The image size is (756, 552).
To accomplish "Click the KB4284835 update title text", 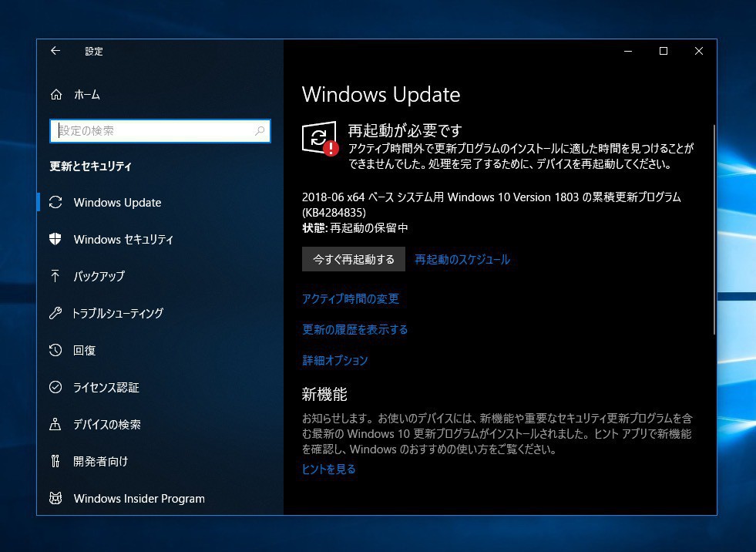I will (x=492, y=204).
